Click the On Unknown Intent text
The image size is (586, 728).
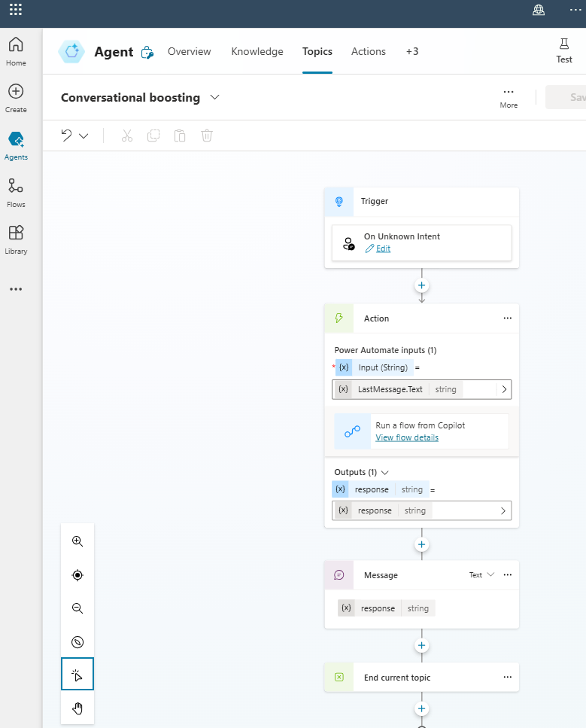tap(402, 236)
